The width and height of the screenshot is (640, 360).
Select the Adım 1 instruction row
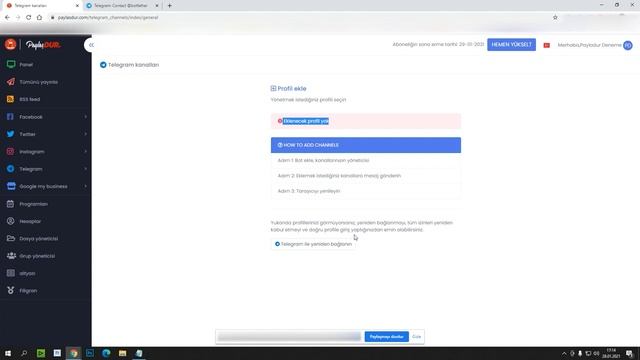[366, 160]
